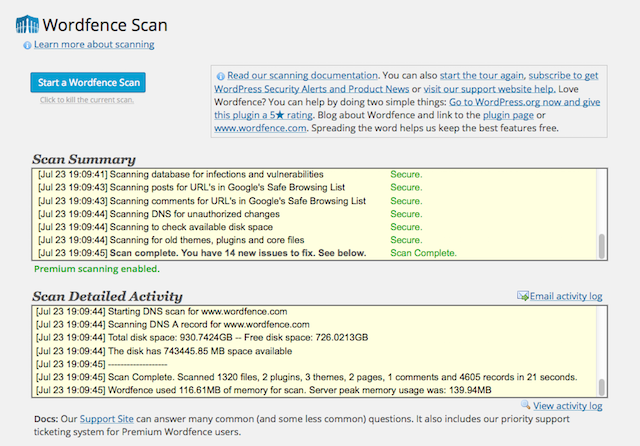640x446 pixels.
Task: Follow the start the tour again link
Action: (482, 75)
